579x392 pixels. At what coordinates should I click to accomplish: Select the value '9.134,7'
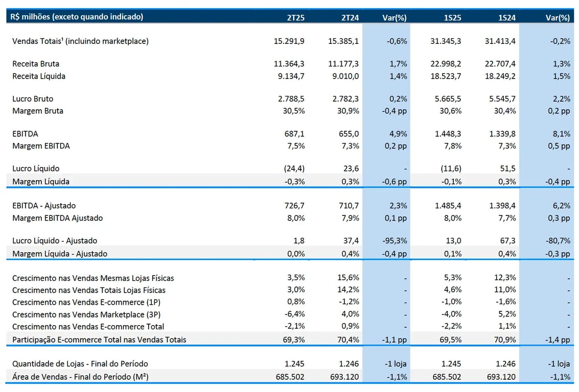pyautogui.click(x=291, y=76)
